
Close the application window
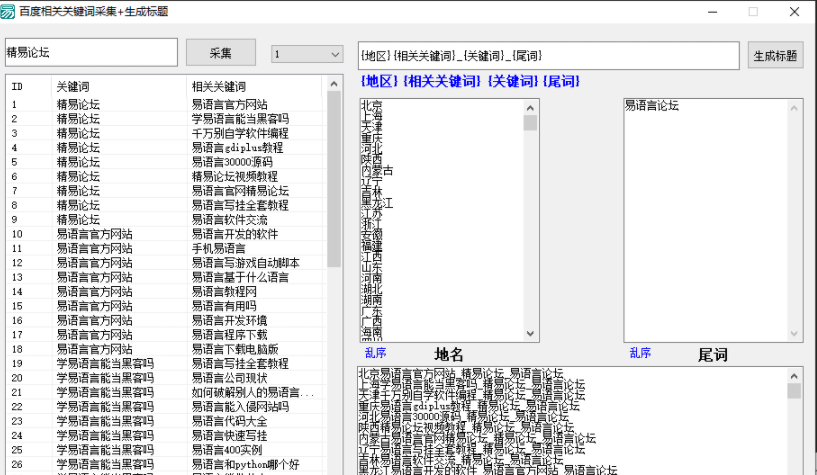coord(794,11)
